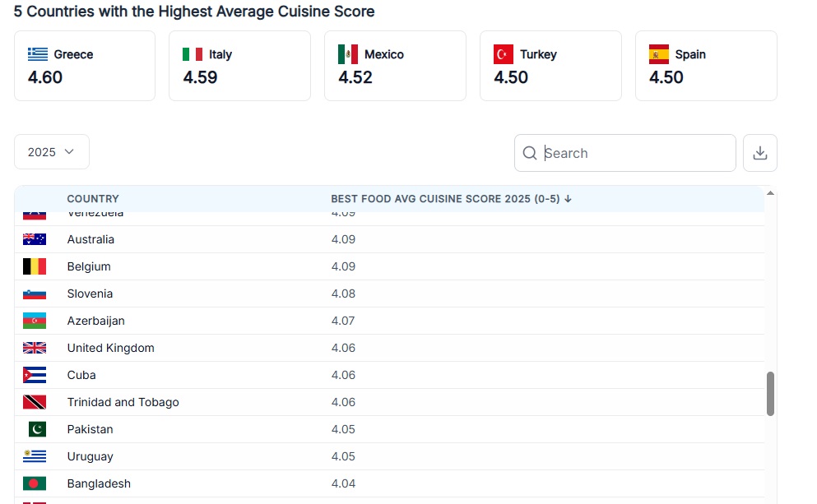Open the 2025 year dropdown
The height and width of the screenshot is (504, 817).
point(51,152)
